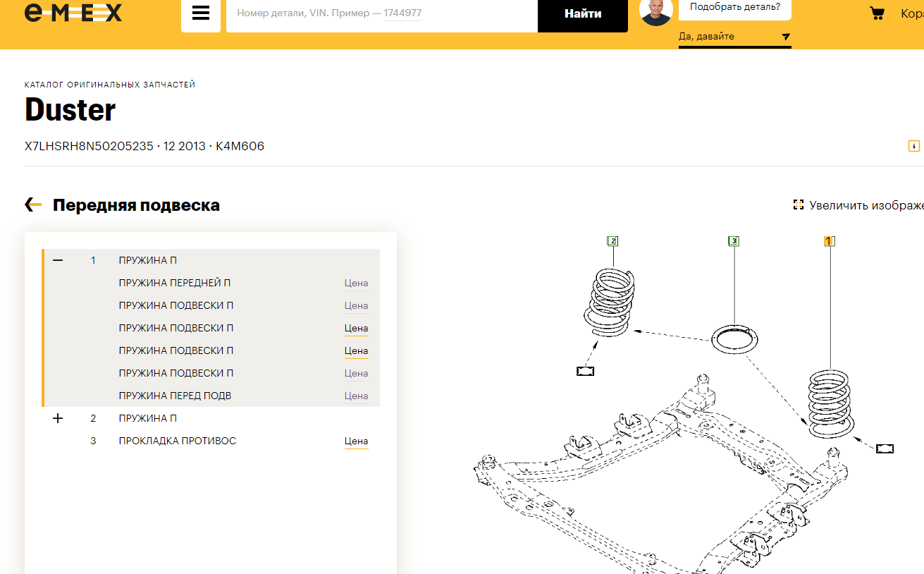This screenshot has height=574, width=924.
Task: Click the right spring in diagram
Action: click(831, 404)
